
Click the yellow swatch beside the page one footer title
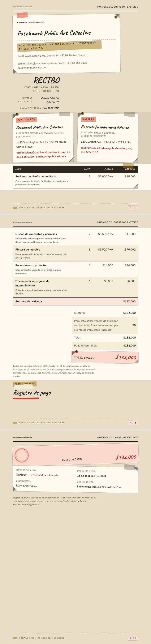(x=15, y=208)
